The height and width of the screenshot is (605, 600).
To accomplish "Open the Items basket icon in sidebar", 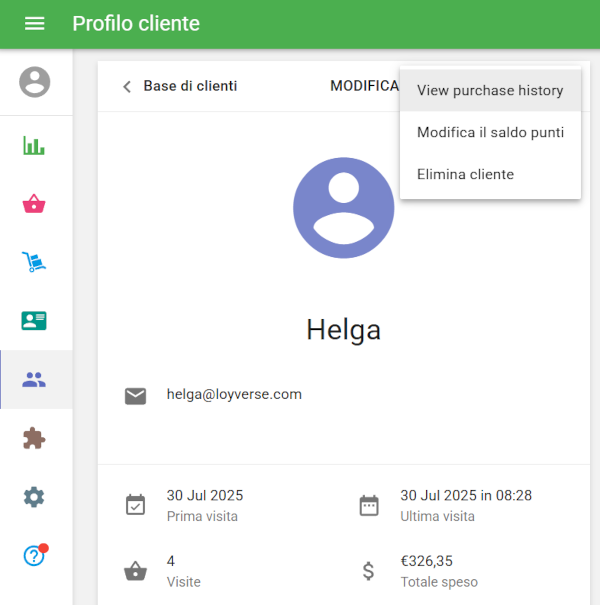I will [35, 204].
